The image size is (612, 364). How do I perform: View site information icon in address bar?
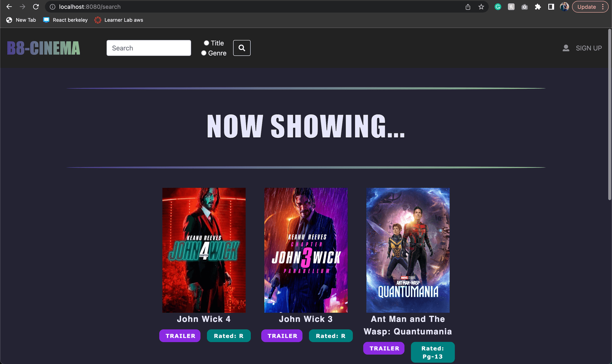52,7
